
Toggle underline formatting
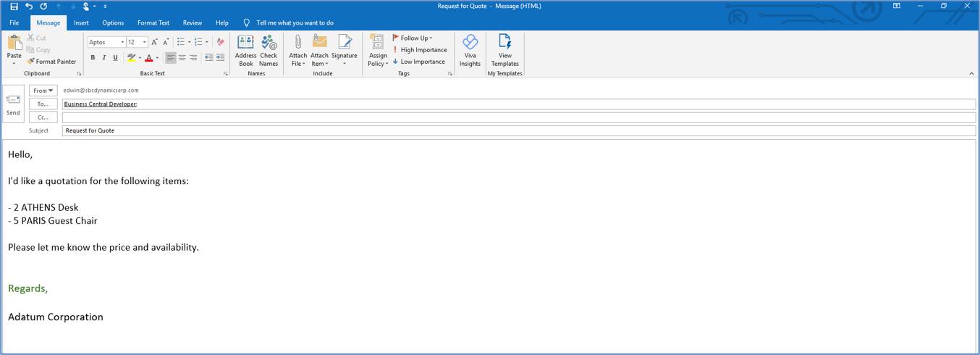click(x=115, y=58)
